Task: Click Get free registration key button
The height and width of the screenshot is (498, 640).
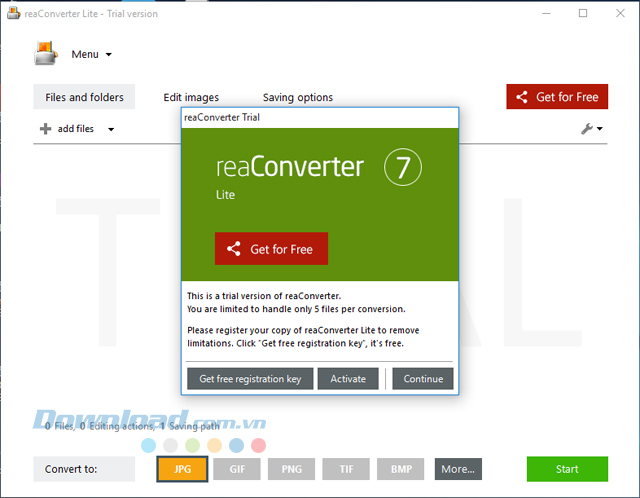Action: (x=250, y=379)
